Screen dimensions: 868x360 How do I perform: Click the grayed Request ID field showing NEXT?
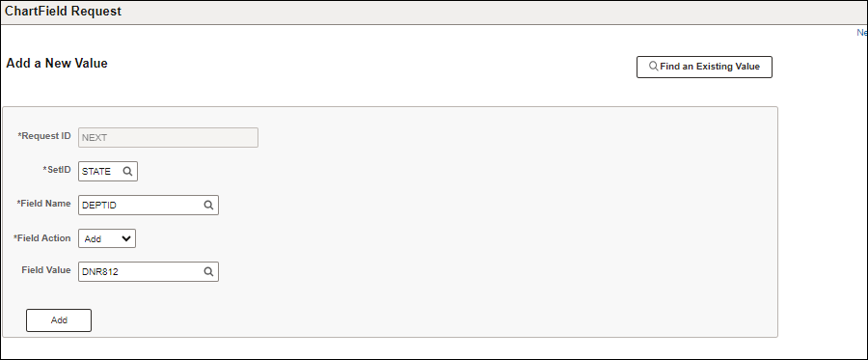point(168,138)
